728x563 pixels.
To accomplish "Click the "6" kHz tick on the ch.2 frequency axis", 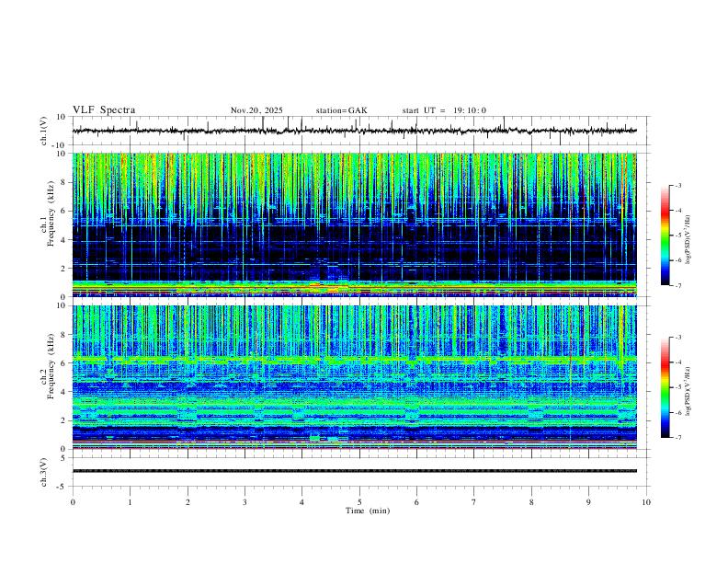I will click(63, 363).
